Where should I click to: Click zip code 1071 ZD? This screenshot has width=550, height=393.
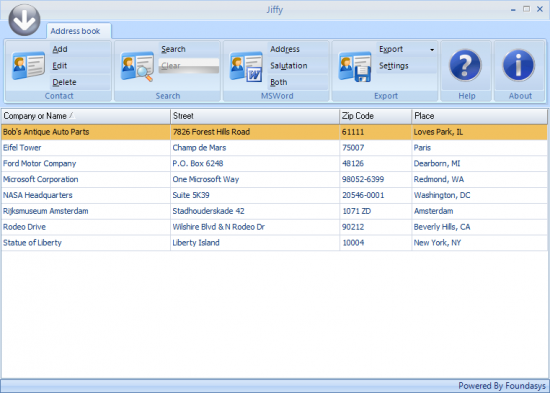click(x=376, y=211)
